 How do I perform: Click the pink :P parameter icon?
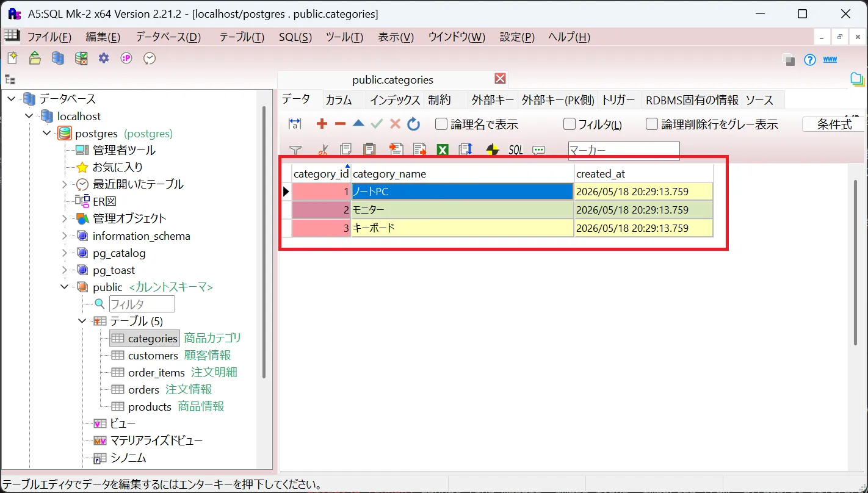[x=126, y=59]
